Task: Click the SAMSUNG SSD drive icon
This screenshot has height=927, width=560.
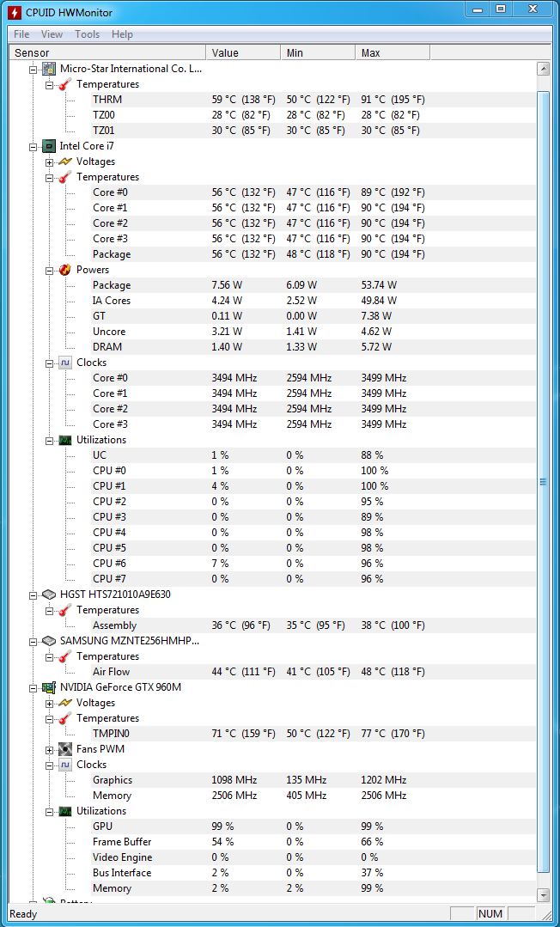Action: point(49,641)
